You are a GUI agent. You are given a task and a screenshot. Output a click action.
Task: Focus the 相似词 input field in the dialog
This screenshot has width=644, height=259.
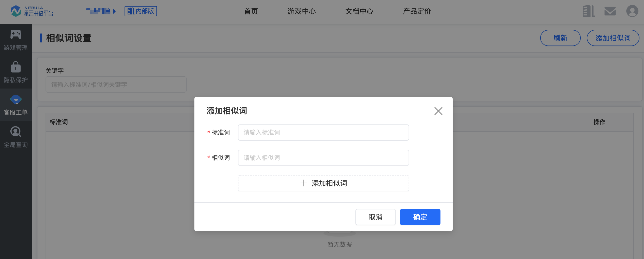324,158
